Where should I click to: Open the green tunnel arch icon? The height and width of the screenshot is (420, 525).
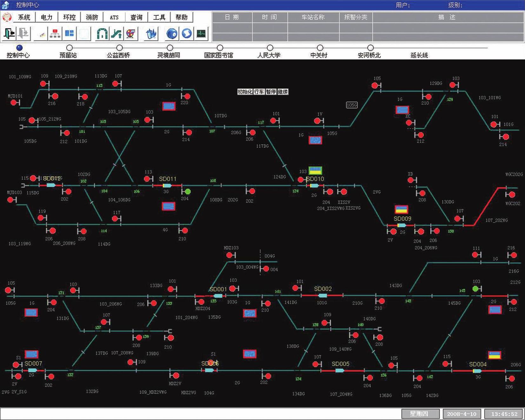(102, 34)
